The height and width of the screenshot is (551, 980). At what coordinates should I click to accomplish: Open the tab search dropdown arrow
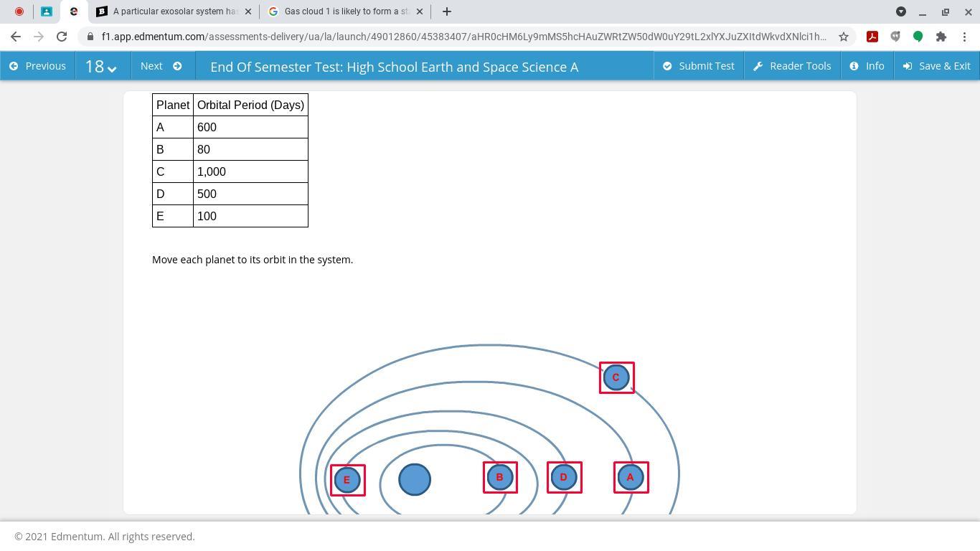pos(901,11)
